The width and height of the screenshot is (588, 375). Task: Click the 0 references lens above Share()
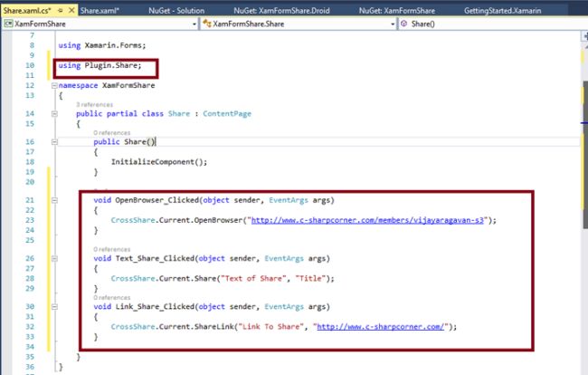coord(112,133)
